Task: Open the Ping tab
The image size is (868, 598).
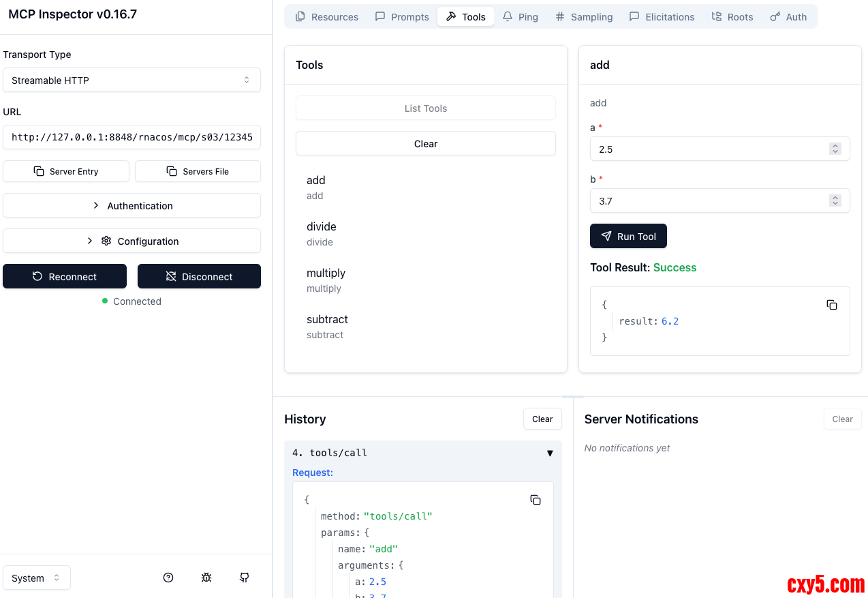Action: click(x=520, y=17)
